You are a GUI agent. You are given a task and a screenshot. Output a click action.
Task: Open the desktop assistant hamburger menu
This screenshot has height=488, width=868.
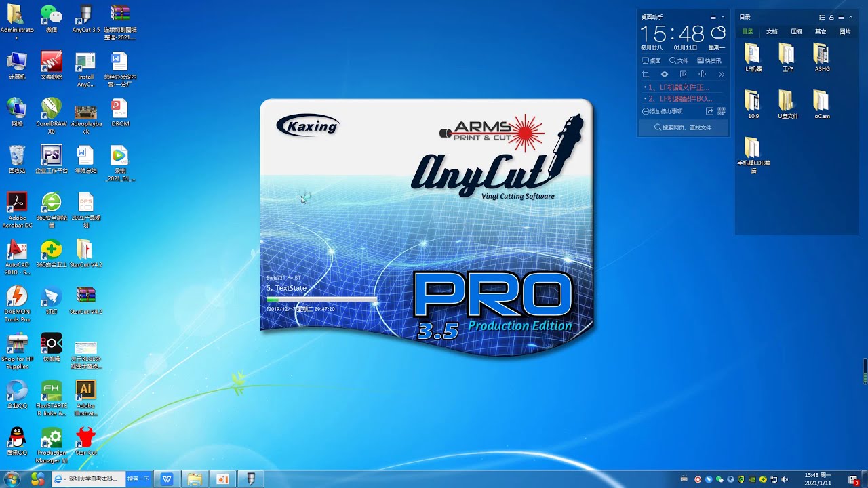coord(713,18)
